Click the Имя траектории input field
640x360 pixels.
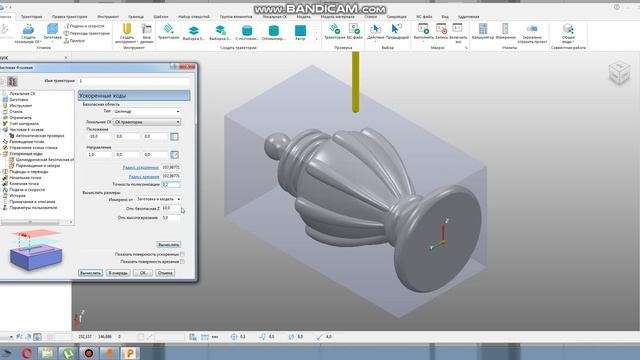coord(134,81)
